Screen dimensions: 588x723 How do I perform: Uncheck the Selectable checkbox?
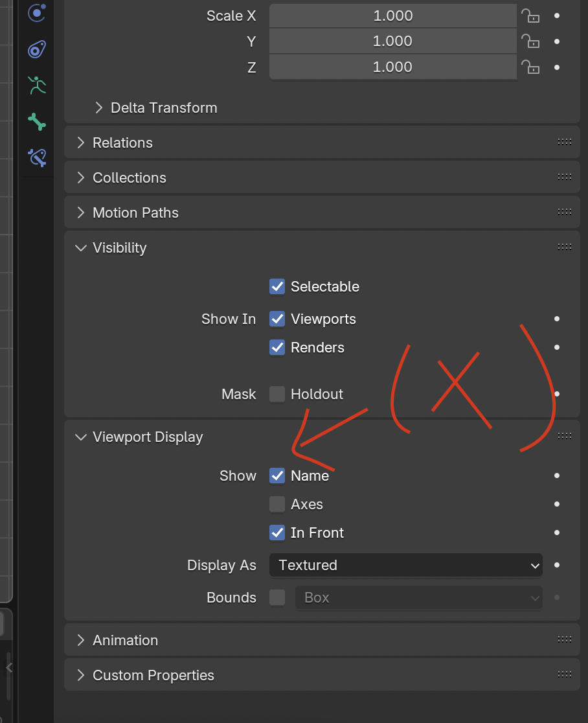[x=277, y=286]
